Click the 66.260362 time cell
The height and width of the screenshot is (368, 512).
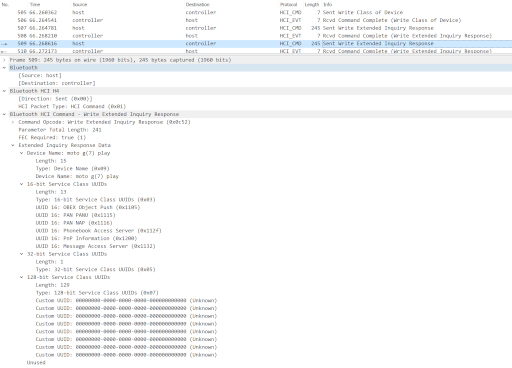click(43, 12)
